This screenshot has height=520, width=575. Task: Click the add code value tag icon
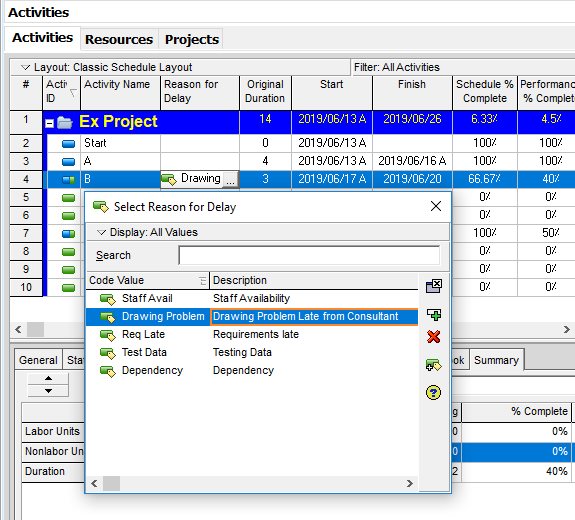click(x=433, y=365)
